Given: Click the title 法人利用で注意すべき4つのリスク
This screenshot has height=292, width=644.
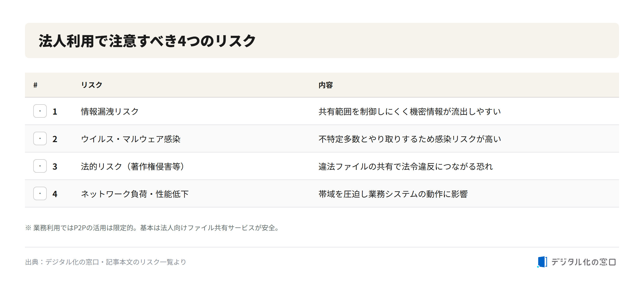Looking at the screenshot, I should (147, 41).
